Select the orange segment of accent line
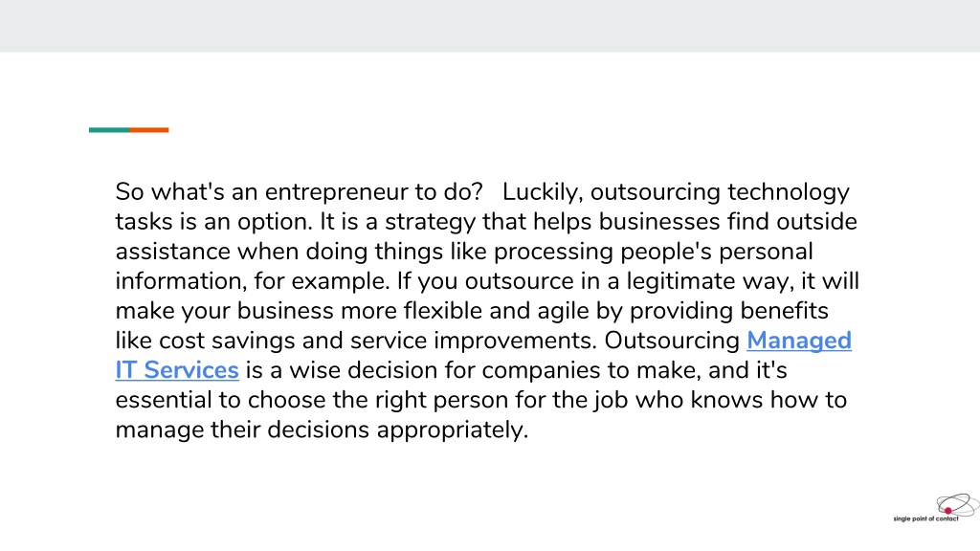Viewport: 980px width, 551px height. coord(148,130)
